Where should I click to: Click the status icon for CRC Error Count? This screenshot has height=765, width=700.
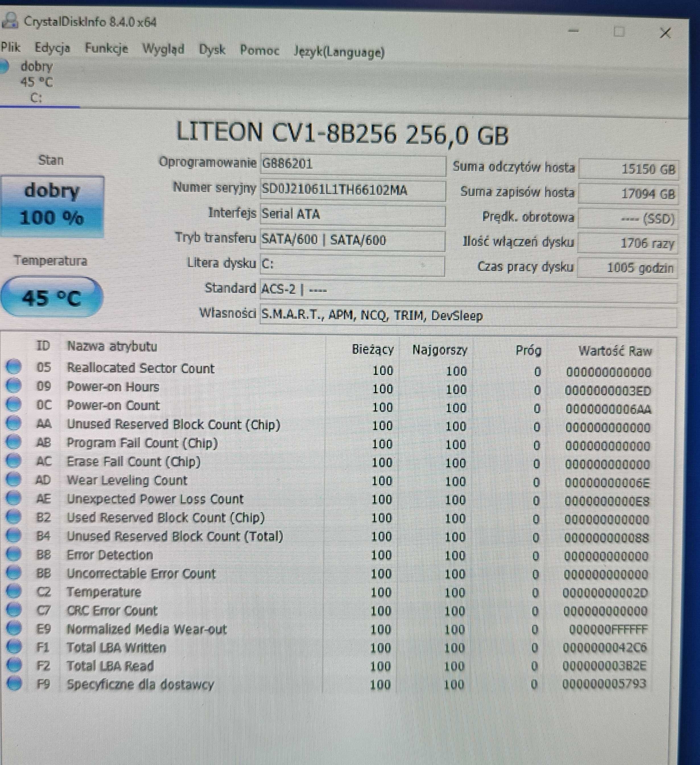coord(14,610)
